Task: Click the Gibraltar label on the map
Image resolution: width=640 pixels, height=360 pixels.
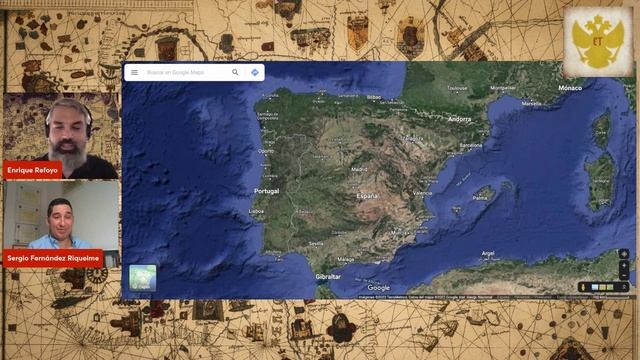Action: 328,277
